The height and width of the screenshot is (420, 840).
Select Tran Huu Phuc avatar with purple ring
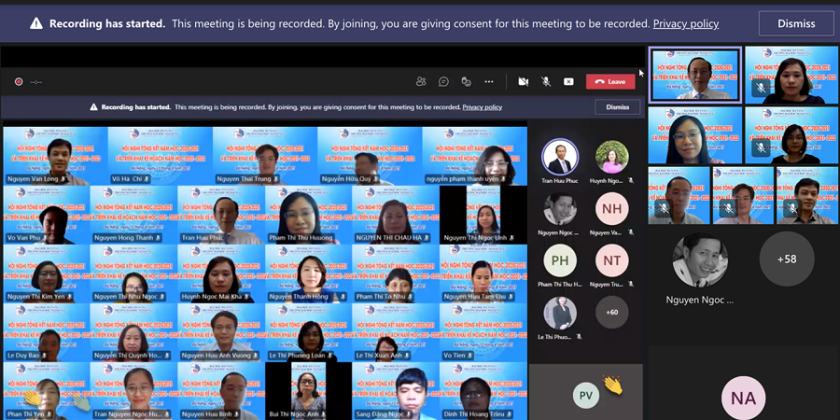pyautogui.click(x=560, y=157)
